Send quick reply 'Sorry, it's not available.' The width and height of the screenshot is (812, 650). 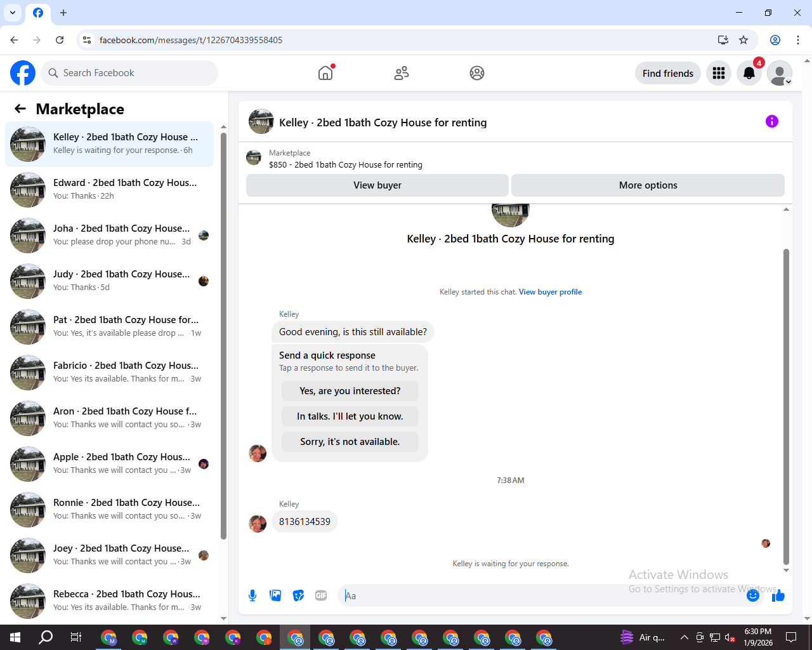tap(350, 442)
